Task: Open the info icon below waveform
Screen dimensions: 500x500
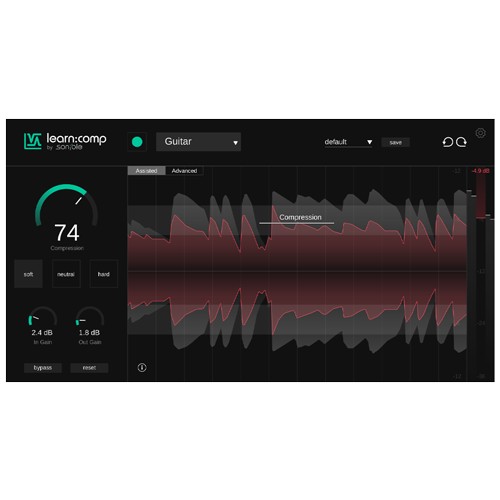Action: click(x=142, y=367)
